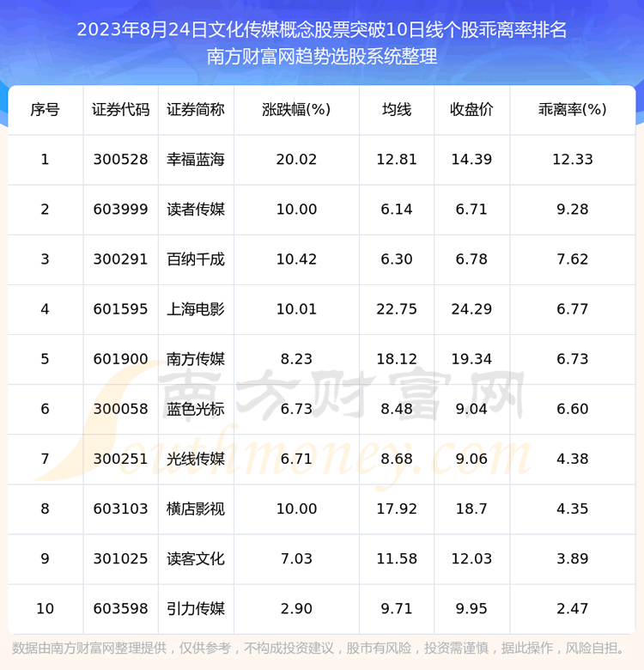Click the 9.04 closing price
644x670 pixels.
(471, 409)
